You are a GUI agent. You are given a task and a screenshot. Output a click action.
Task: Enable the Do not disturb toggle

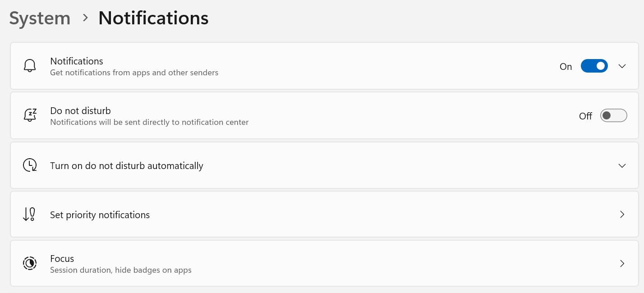pos(613,115)
